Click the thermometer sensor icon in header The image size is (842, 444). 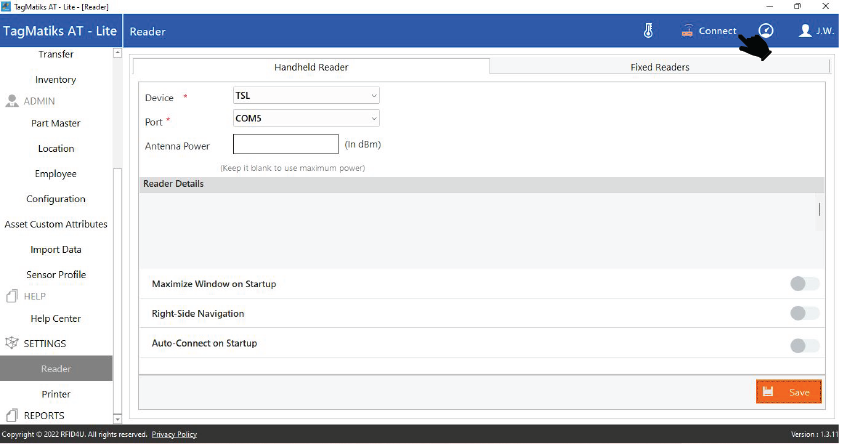click(648, 31)
